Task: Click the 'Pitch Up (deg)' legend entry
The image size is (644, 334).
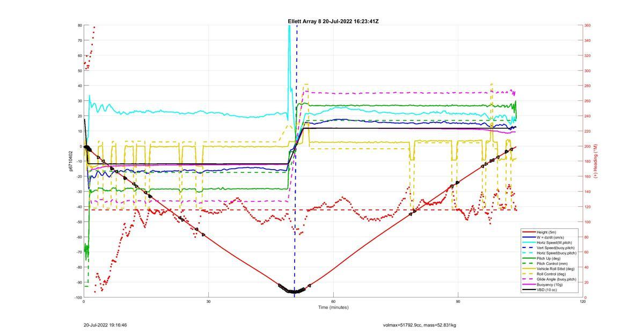Action: [548, 258]
